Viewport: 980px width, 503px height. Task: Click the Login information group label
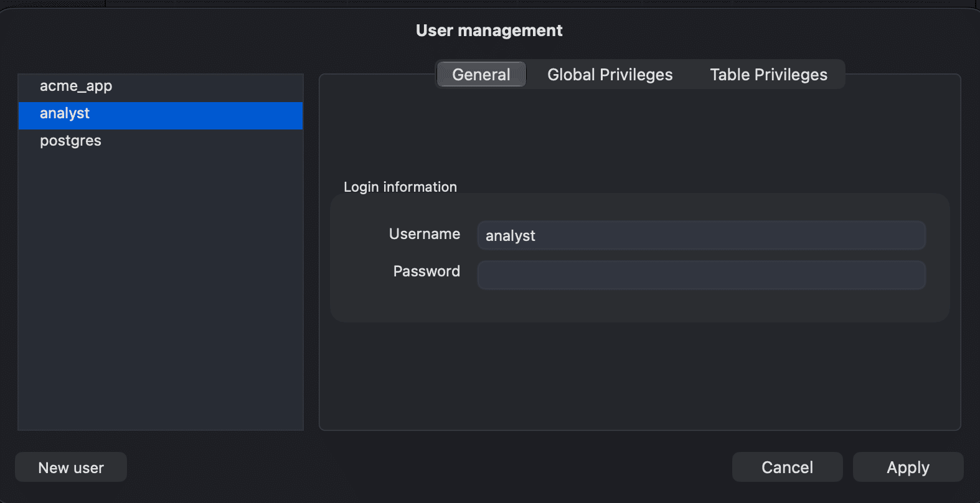click(400, 187)
